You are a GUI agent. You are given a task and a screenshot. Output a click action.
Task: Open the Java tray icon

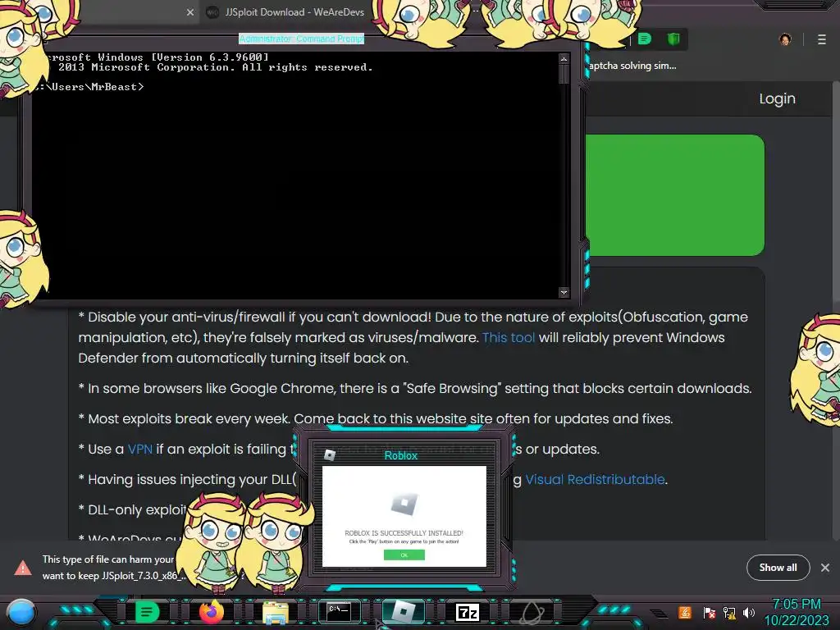[685, 612]
